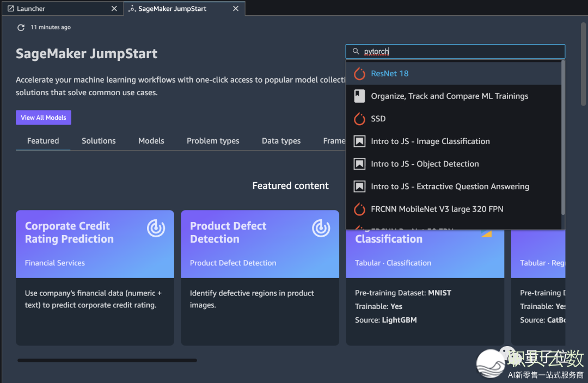Click the PyTorch icon beside FRCNN MobileNet V3
The image size is (588, 383).
(359, 209)
